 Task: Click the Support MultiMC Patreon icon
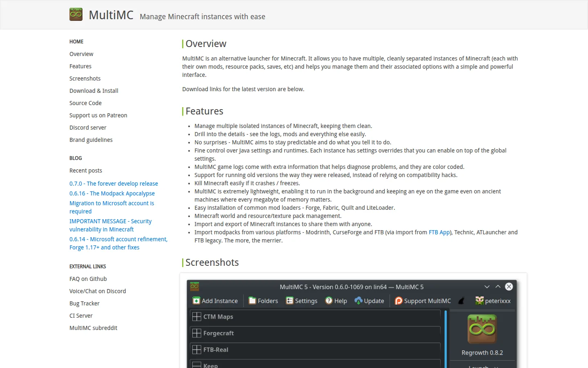tap(399, 301)
